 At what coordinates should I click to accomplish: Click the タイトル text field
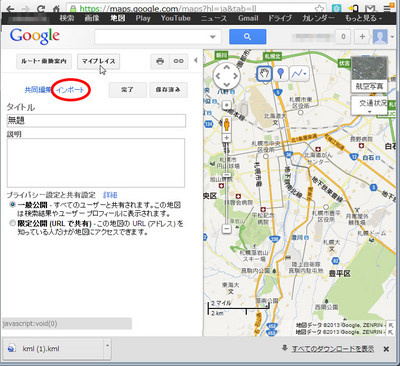coord(96,121)
